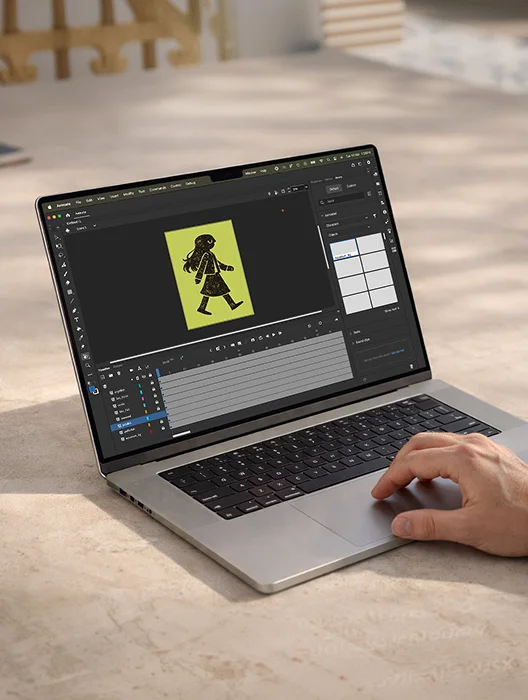Open the Animated type dropdown chevron
The image size is (528, 700).
pos(366,218)
